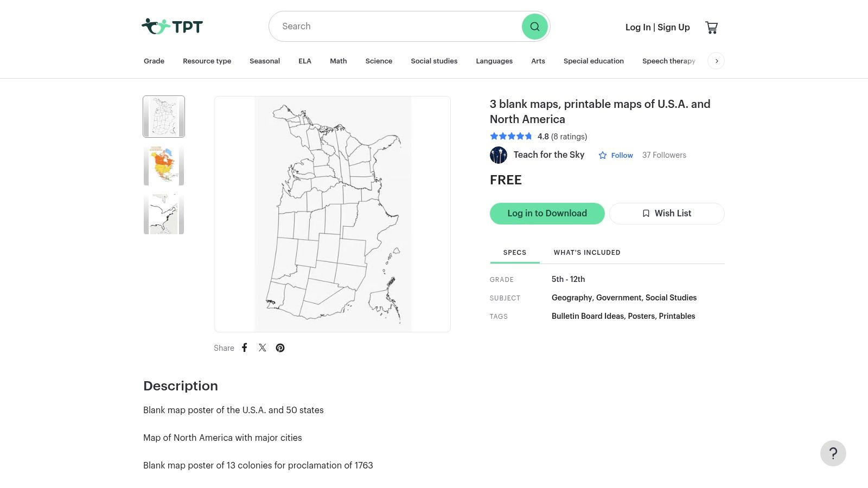Image resolution: width=868 pixels, height=488 pixels.
Task: Open the help question mark button
Action: 833,453
